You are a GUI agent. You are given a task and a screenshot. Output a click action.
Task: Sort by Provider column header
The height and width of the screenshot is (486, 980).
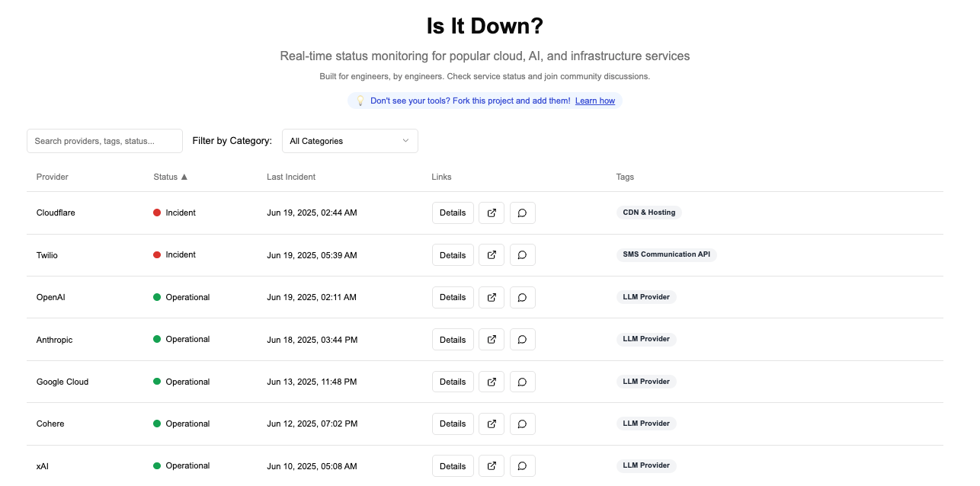(53, 177)
